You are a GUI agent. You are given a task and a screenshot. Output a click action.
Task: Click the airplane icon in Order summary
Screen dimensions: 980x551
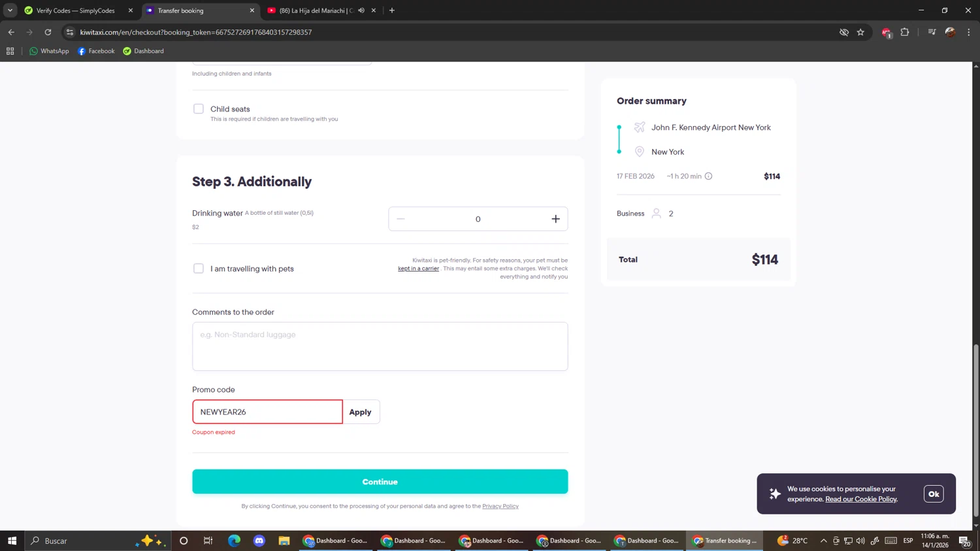pyautogui.click(x=640, y=127)
